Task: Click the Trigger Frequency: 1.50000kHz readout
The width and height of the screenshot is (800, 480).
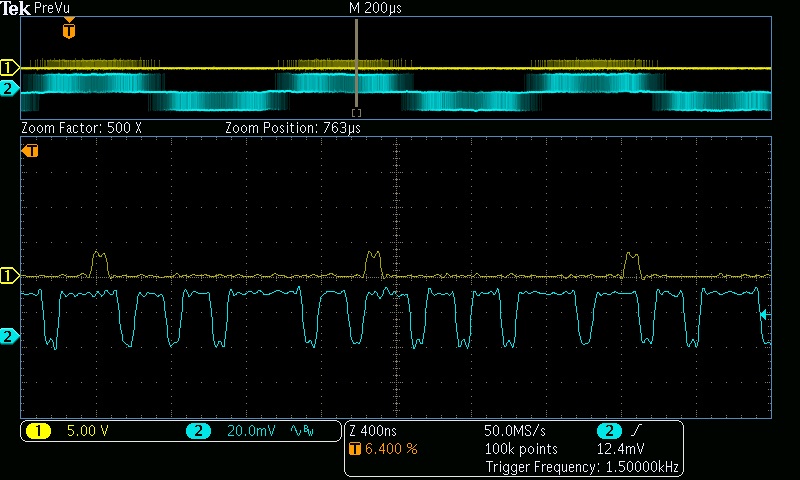Action: click(x=582, y=467)
